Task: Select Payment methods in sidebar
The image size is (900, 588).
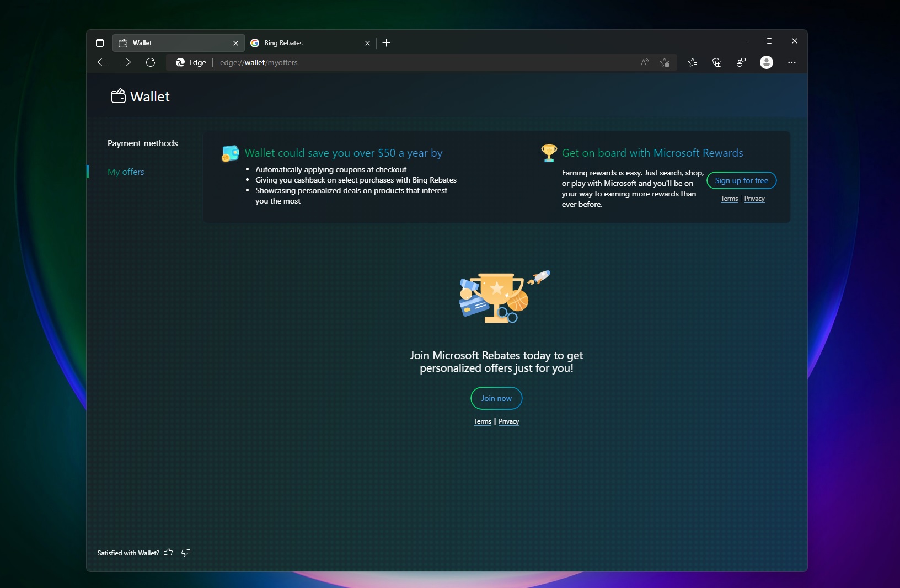Action: click(143, 143)
